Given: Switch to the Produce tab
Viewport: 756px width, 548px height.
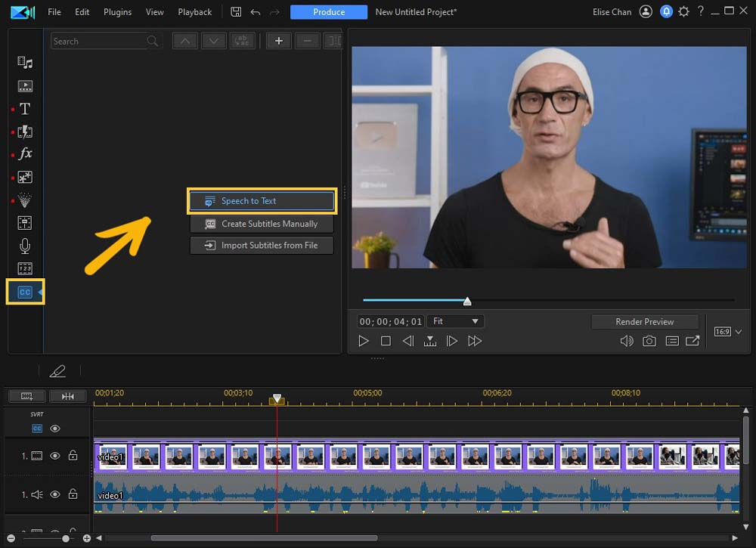Looking at the screenshot, I should (x=328, y=11).
